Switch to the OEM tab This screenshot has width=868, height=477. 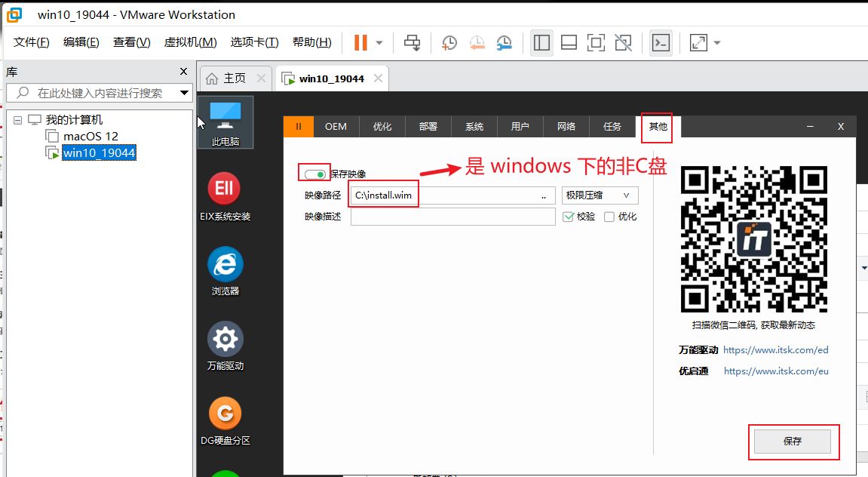[x=336, y=126]
